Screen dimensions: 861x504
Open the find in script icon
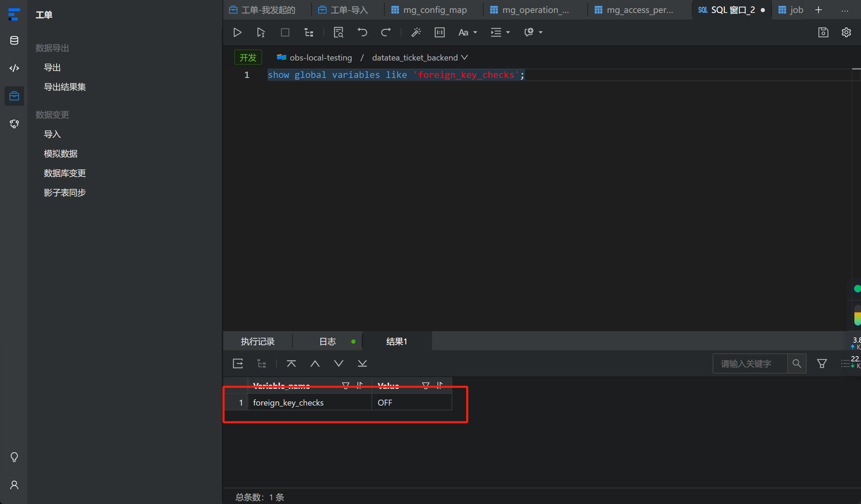338,32
